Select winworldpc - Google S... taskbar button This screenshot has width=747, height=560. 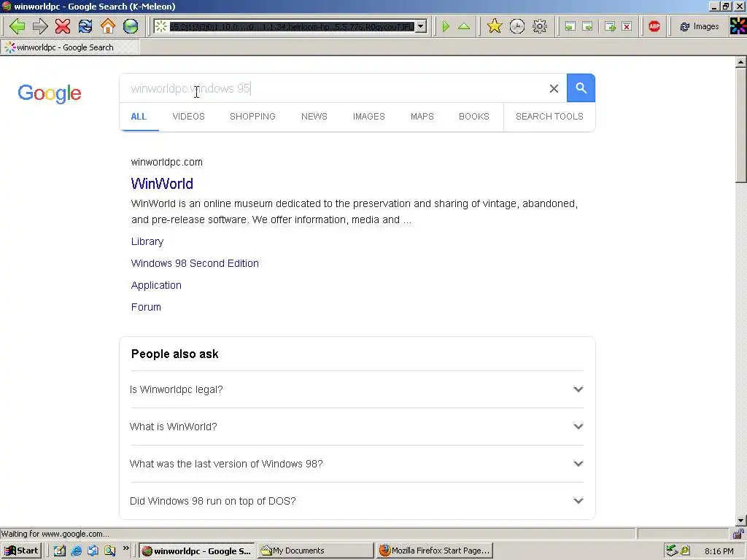point(197,551)
